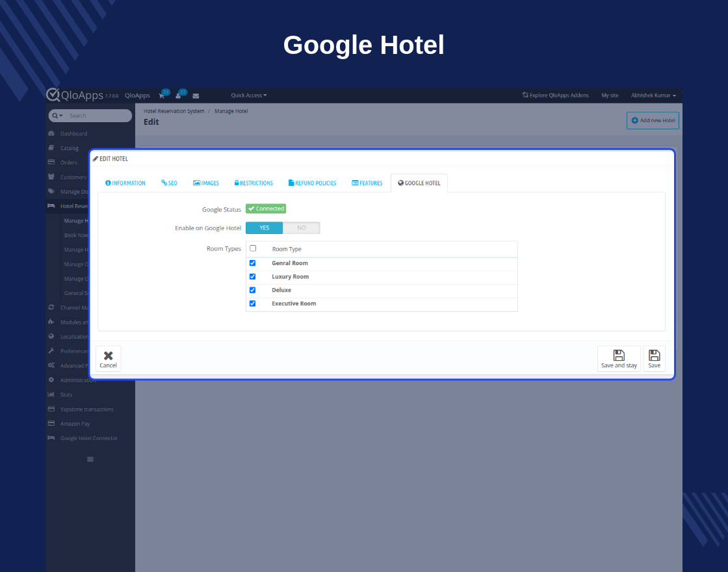Collapse the sidebar with hamburger icon
This screenshot has height=572, width=728.
(x=90, y=459)
